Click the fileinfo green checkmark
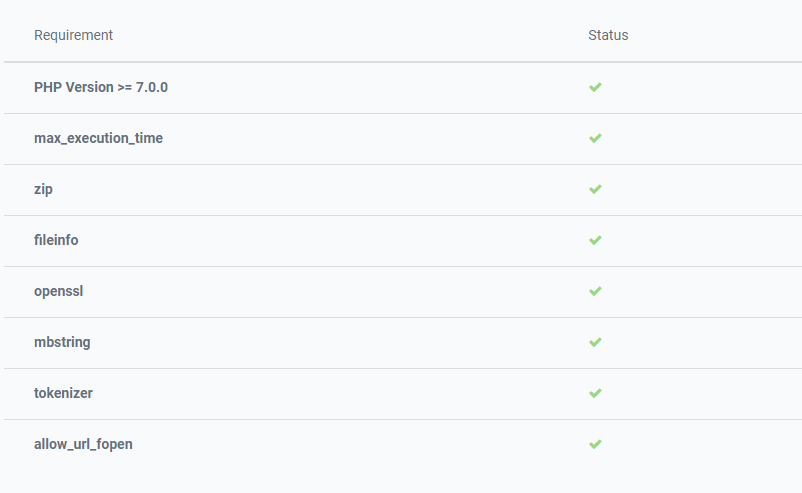Screen dimensions: 802x493 pos(595,240)
